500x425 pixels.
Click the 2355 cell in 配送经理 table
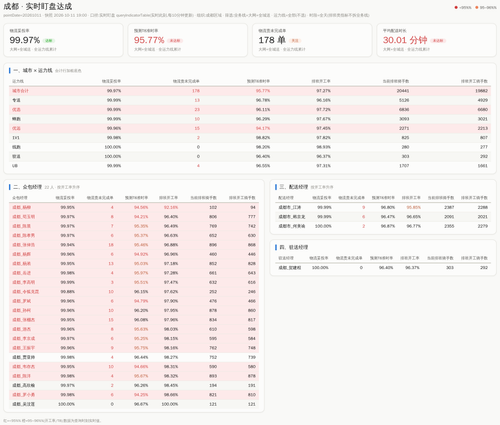[x=449, y=226]
